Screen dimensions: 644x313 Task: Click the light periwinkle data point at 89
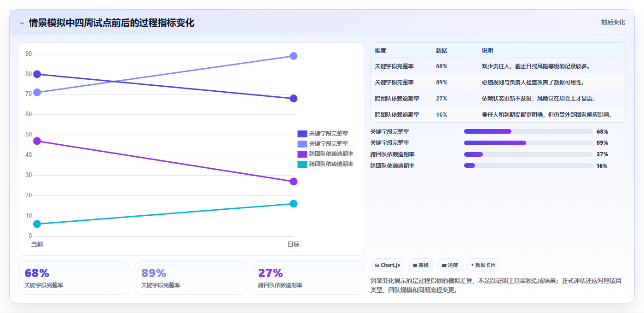click(x=293, y=56)
